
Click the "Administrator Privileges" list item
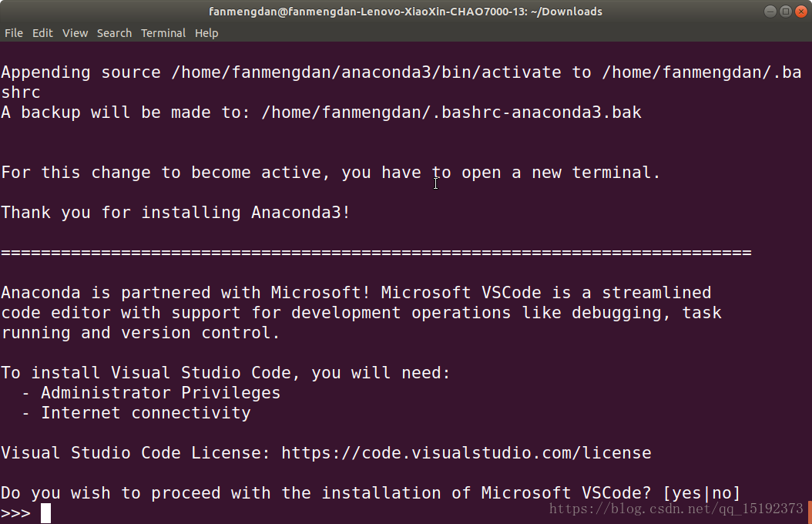[160, 393]
